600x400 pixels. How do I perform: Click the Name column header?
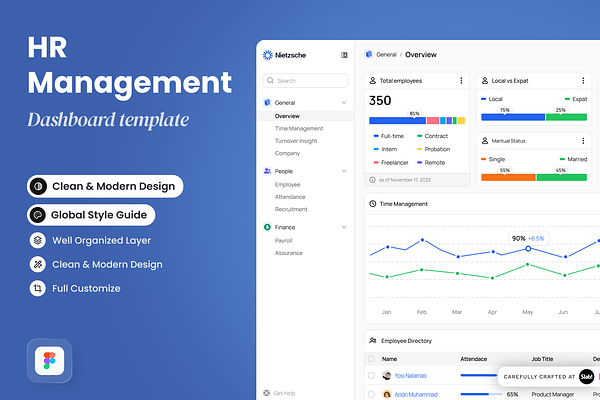click(x=389, y=359)
